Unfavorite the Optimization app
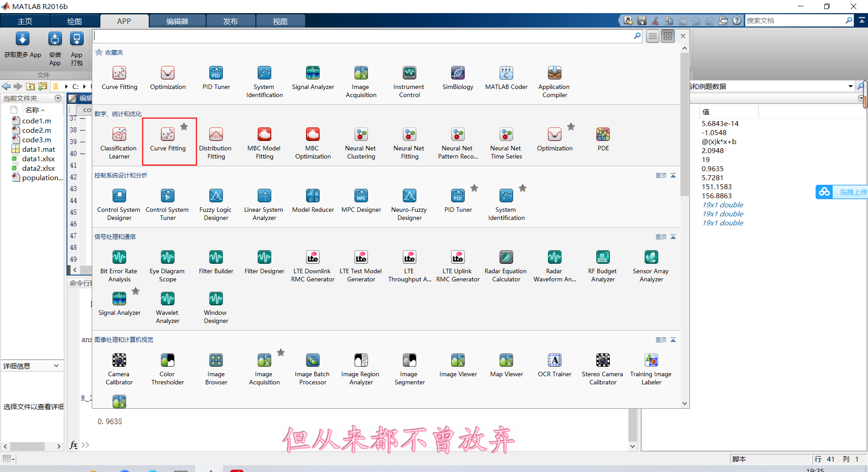Screen dimensions: 868x472 coord(571,126)
